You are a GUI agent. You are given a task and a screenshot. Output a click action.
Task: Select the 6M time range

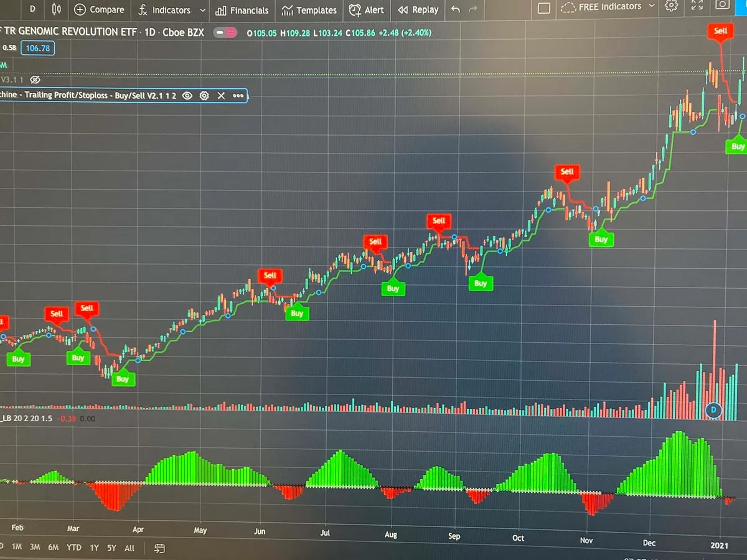[54, 548]
